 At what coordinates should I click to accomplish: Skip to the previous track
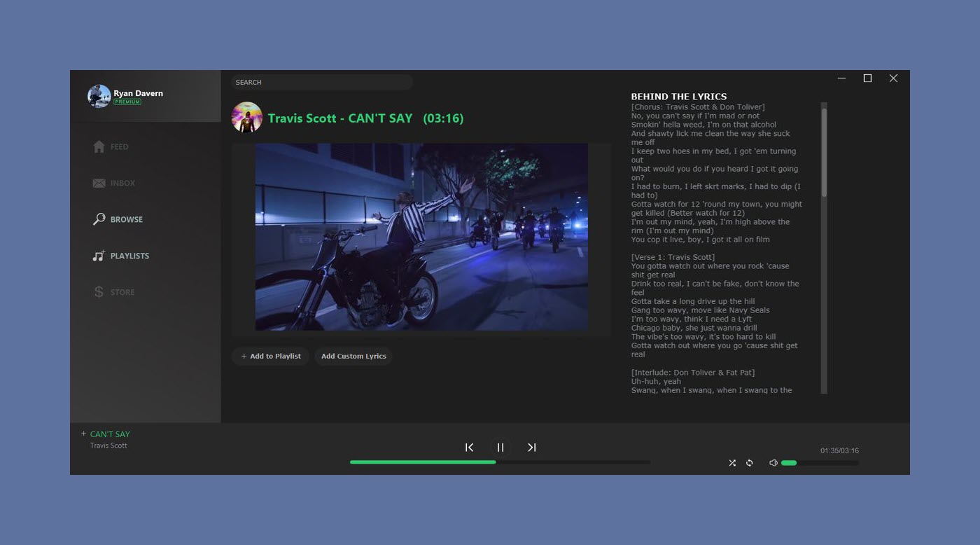click(470, 447)
